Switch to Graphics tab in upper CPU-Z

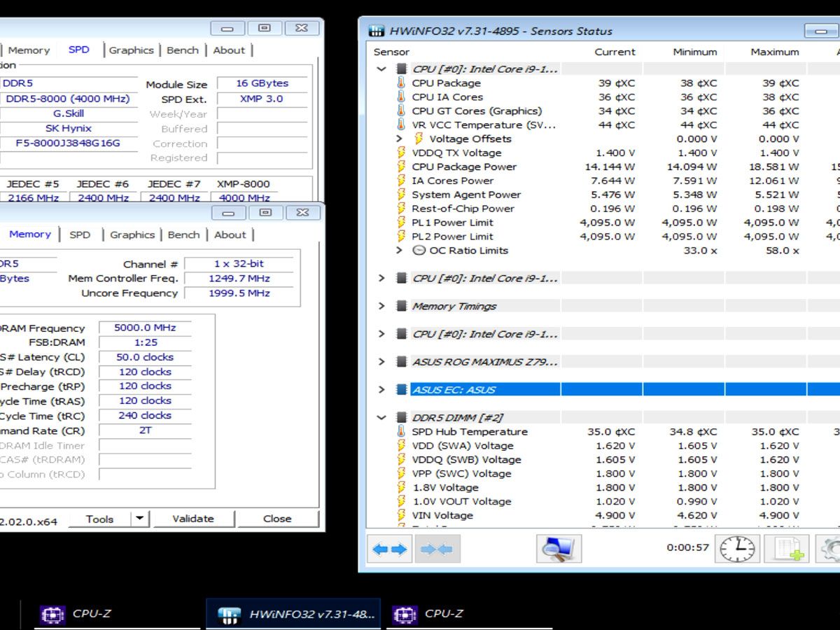click(131, 50)
